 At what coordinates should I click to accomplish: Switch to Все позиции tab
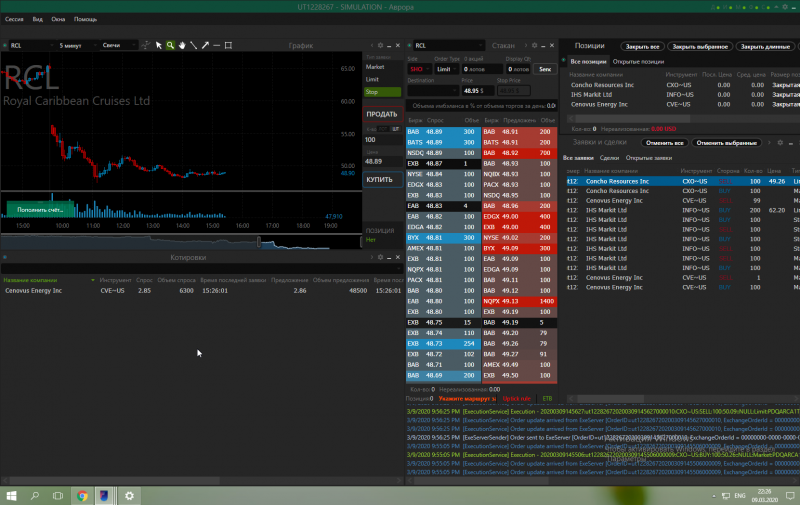coord(588,62)
